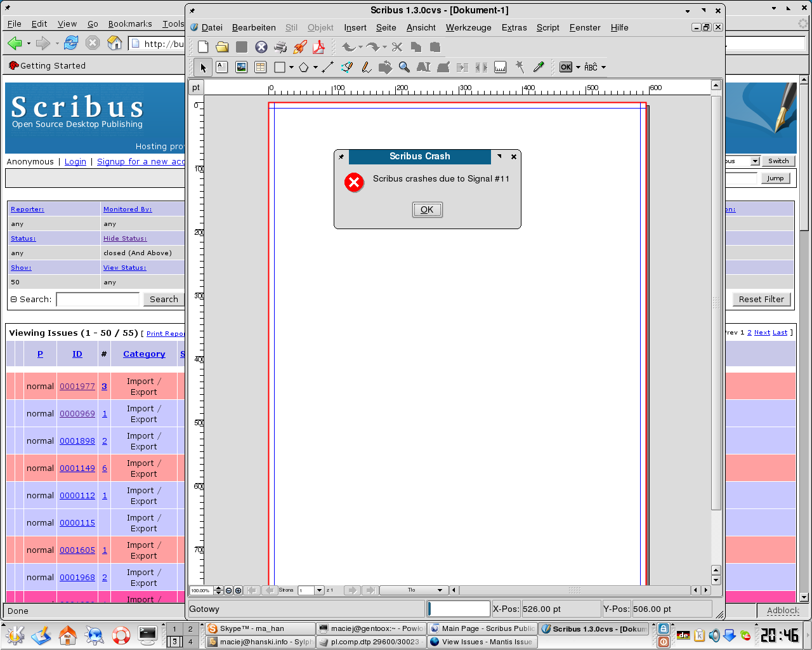The width and height of the screenshot is (812, 650).
Task: Pick the Eyedropper tool
Action: click(x=539, y=67)
